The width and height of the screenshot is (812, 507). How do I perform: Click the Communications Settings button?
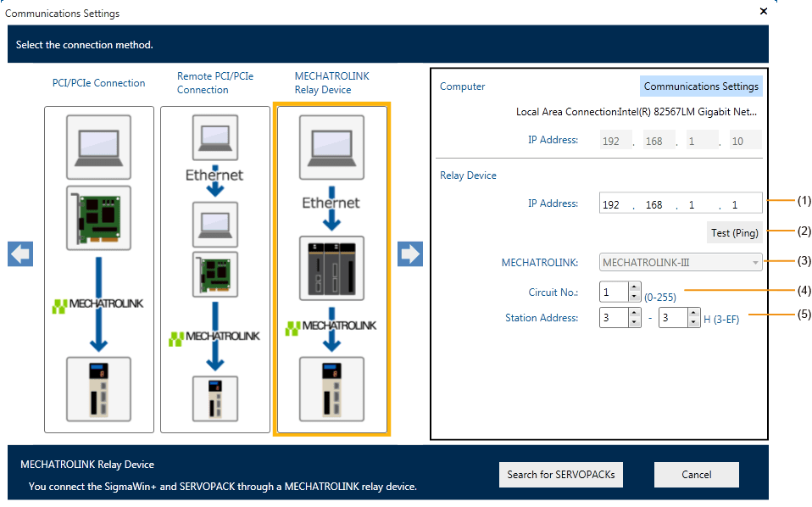(x=700, y=86)
